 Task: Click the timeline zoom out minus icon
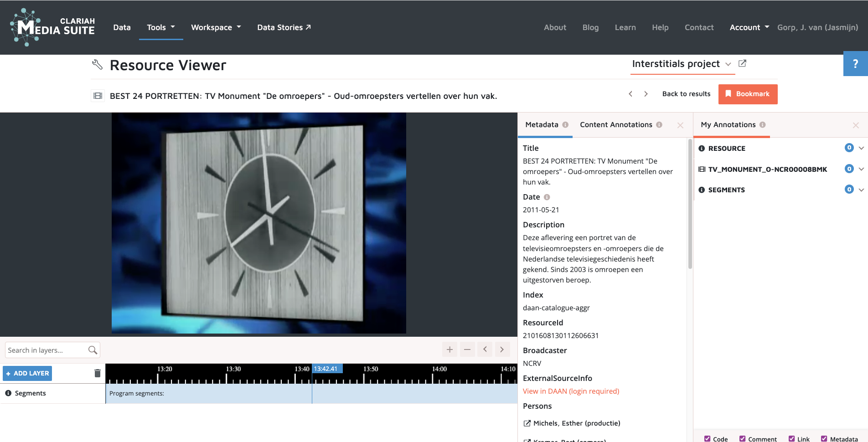467,349
